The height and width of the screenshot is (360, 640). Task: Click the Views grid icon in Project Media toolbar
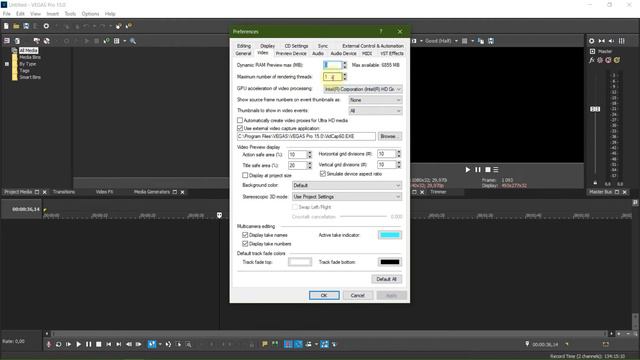click(x=117, y=41)
